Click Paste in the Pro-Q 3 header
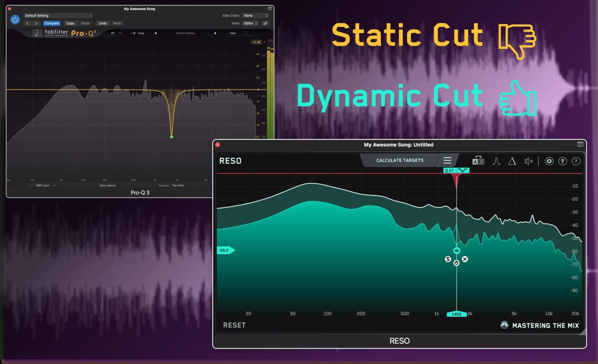598x364 pixels. pyautogui.click(x=85, y=23)
